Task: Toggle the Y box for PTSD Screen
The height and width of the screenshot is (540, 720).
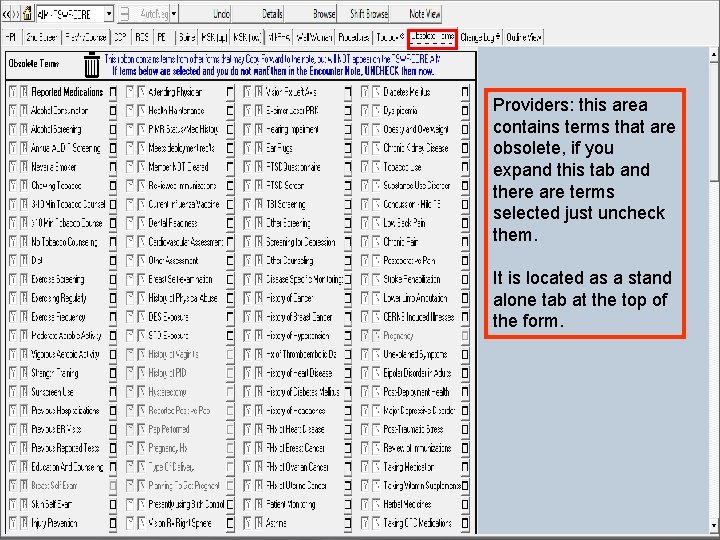Action: tap(248, 186)
